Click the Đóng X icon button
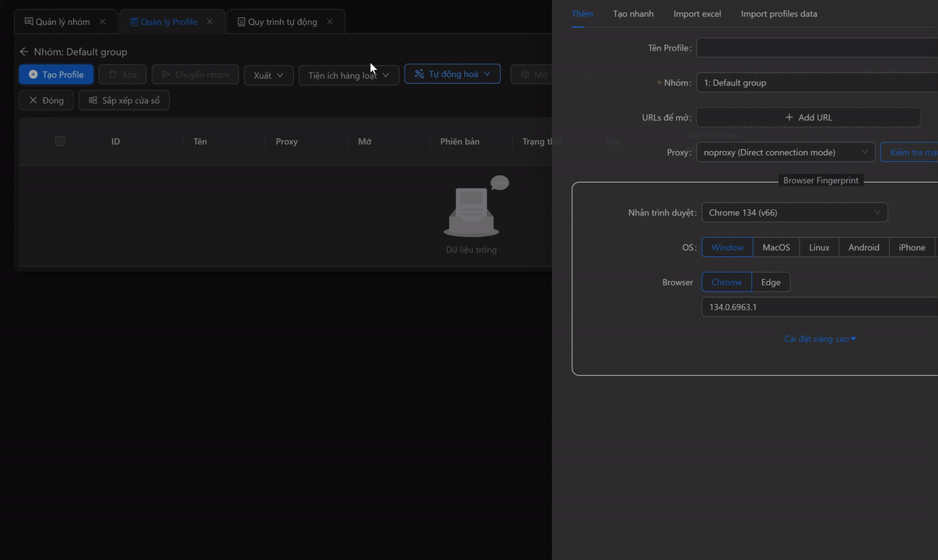This screenshot has height=560, width=938. (33, 100)
